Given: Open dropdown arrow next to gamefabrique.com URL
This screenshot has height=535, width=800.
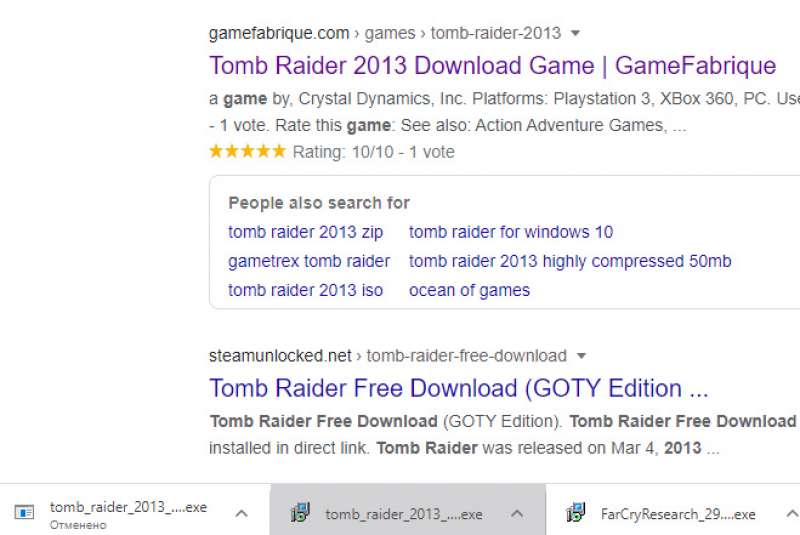Looking at the screenshot, I should coord(576,34).
